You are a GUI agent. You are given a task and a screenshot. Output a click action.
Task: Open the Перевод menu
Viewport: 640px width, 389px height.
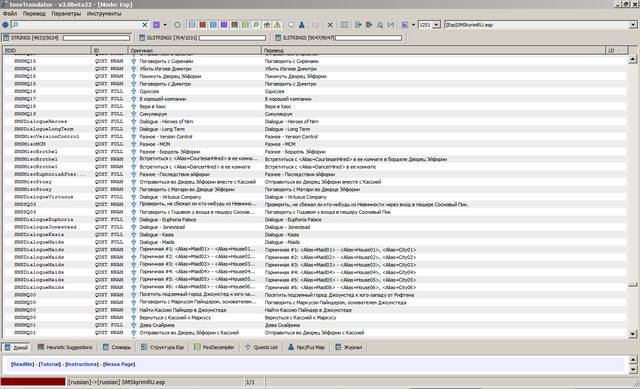point(34,13)
